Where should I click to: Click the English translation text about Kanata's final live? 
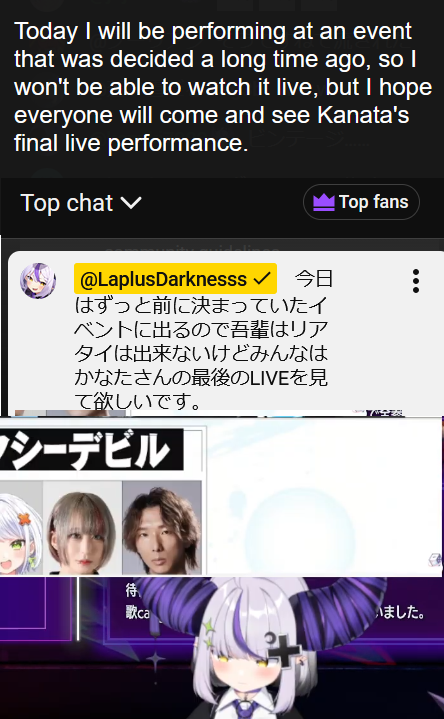223,87
